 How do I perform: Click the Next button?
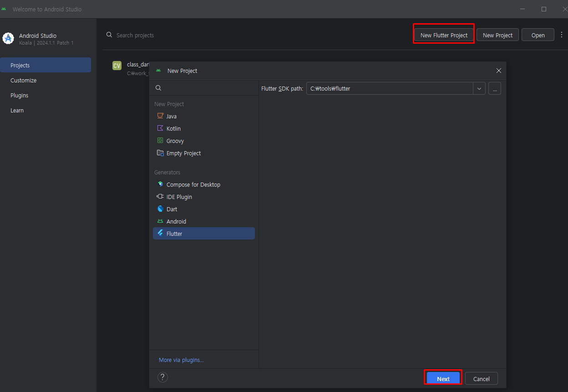[443, 378]
